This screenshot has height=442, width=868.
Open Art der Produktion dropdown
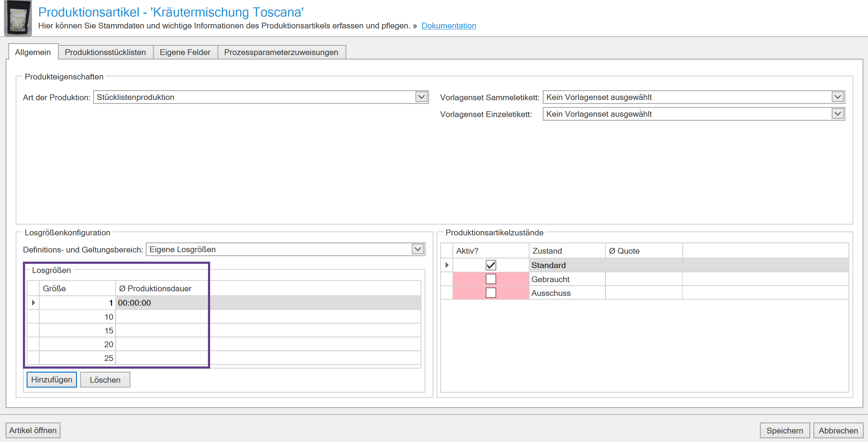click(x=421, y=97)
